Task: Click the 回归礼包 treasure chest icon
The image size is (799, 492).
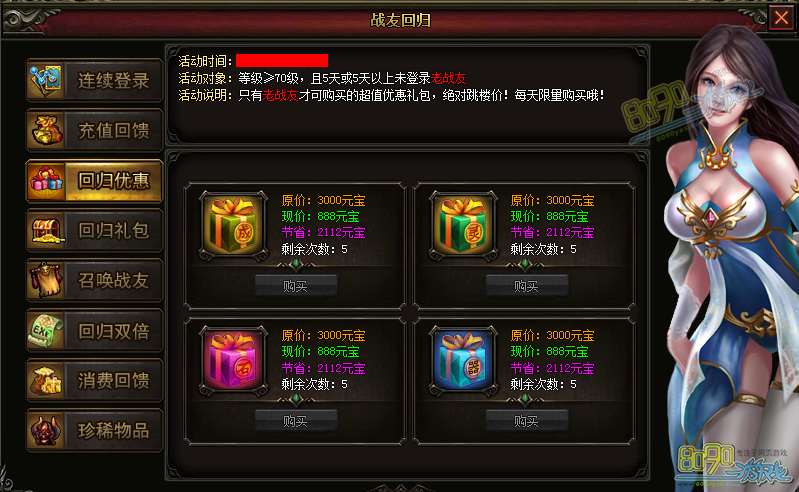Action: tap(46, 230)
